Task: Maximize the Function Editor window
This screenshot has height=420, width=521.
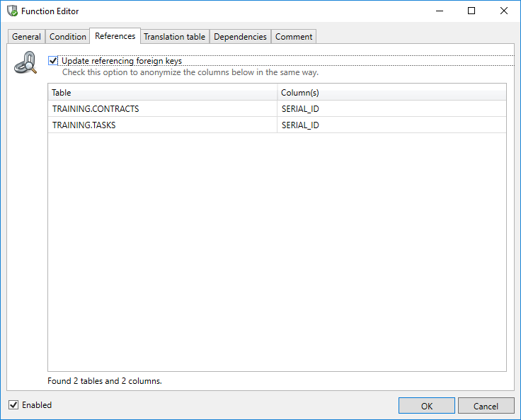Action: click(471, 11)
